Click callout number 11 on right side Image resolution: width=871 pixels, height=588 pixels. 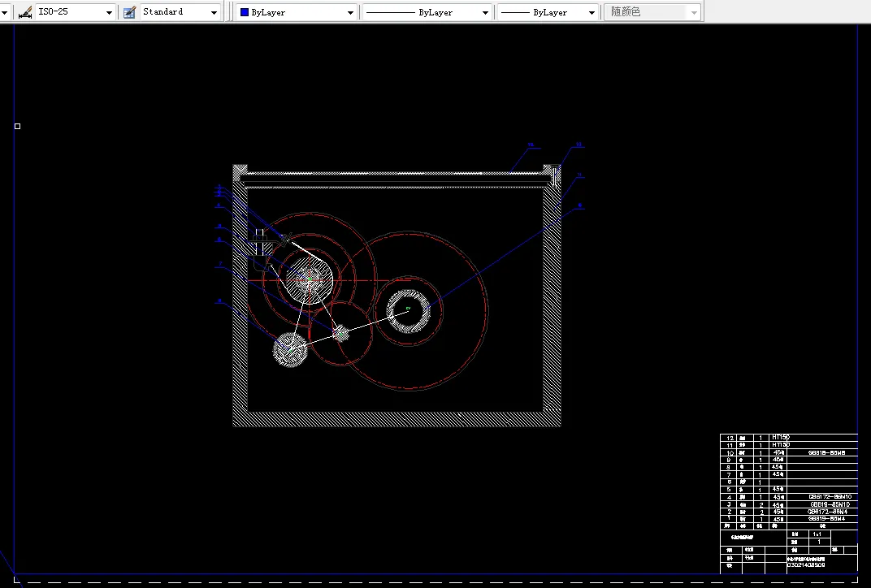pos(579,175)
